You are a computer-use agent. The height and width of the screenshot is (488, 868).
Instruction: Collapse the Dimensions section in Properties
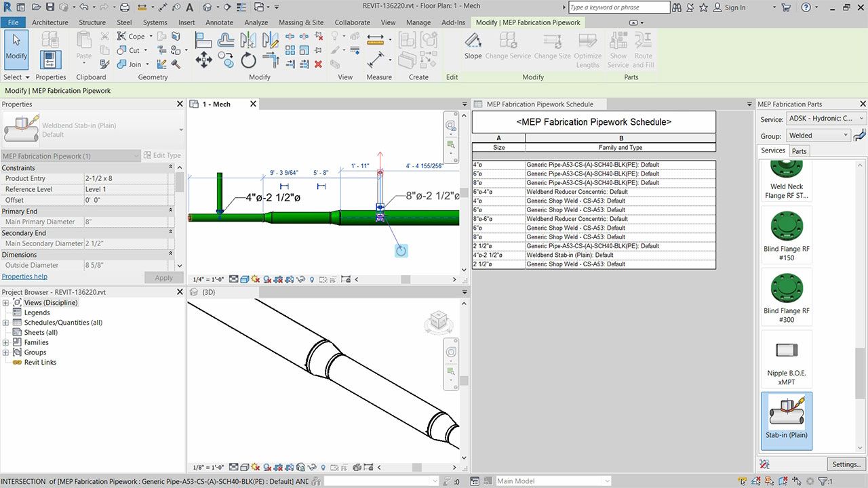[x=170, y=255]
